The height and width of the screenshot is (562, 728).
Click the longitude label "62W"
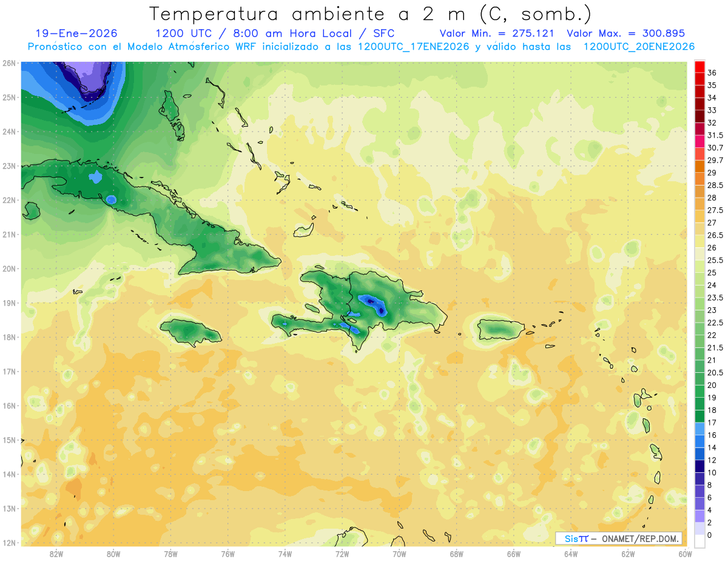628,554
